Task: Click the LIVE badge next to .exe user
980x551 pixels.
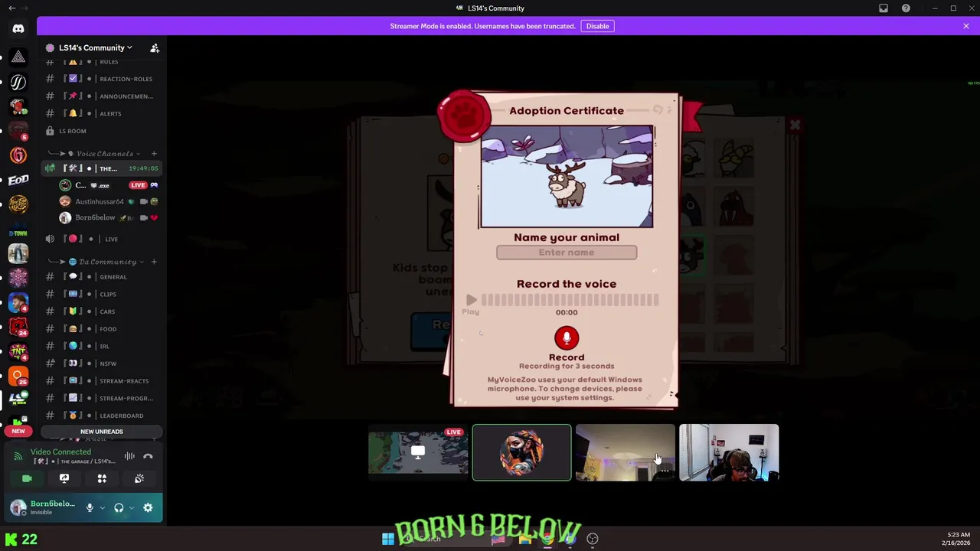Action: click(x=138, y=185)
